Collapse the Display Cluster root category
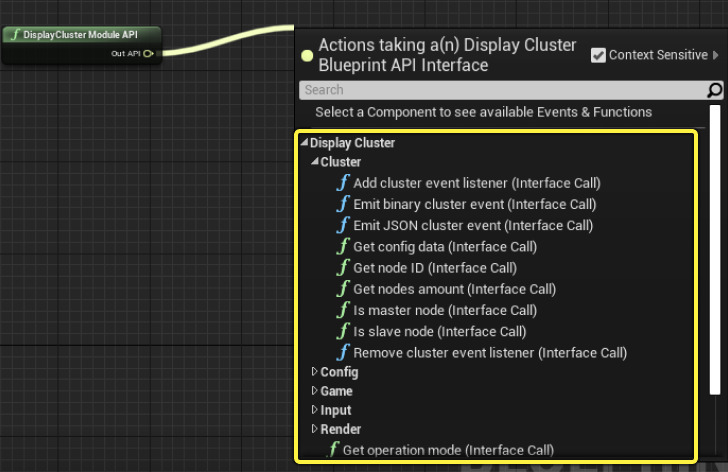The width and height of the screenshot is (728, 472). [x=304, y=143]
